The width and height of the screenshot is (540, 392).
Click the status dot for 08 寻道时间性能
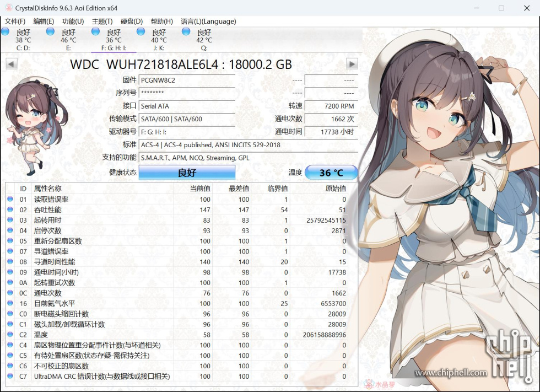point(10,261)
